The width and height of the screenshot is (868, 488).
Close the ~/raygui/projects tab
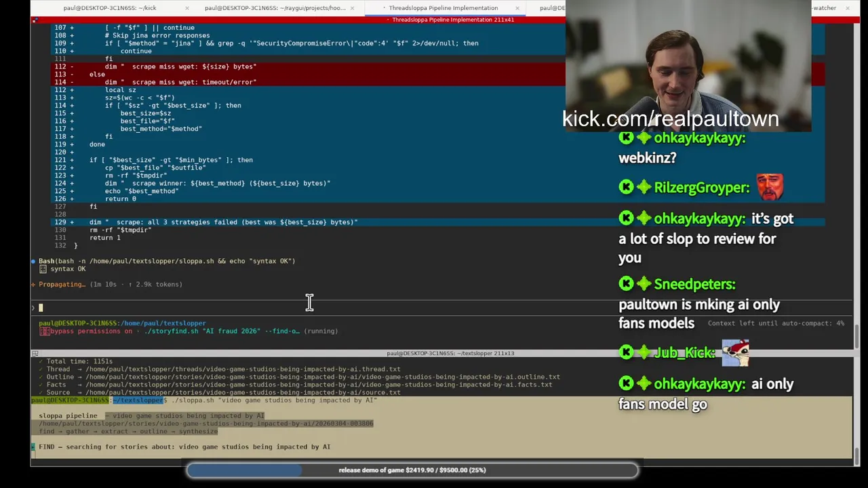(x=352, y=7)
